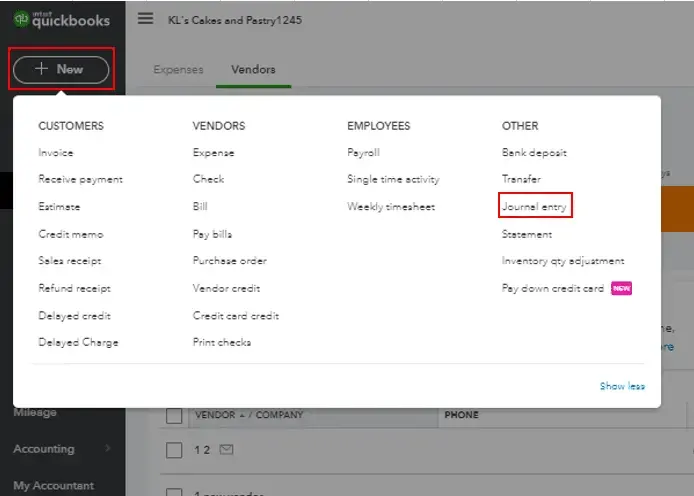694x496 pixels.
Task: Toggle the hamburger navigation menu icon
Action: 146,19
